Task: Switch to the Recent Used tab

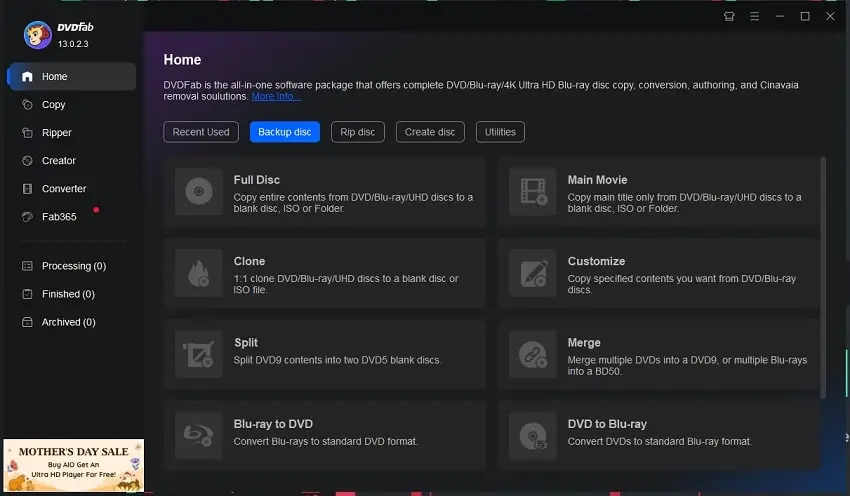Action: tap(201, 132)
